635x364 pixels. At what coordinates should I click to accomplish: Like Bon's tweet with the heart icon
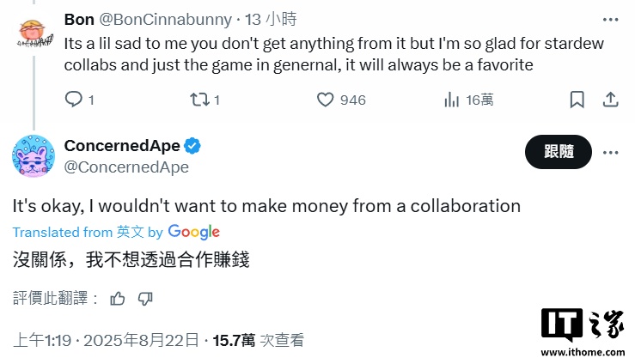(326, 100)
